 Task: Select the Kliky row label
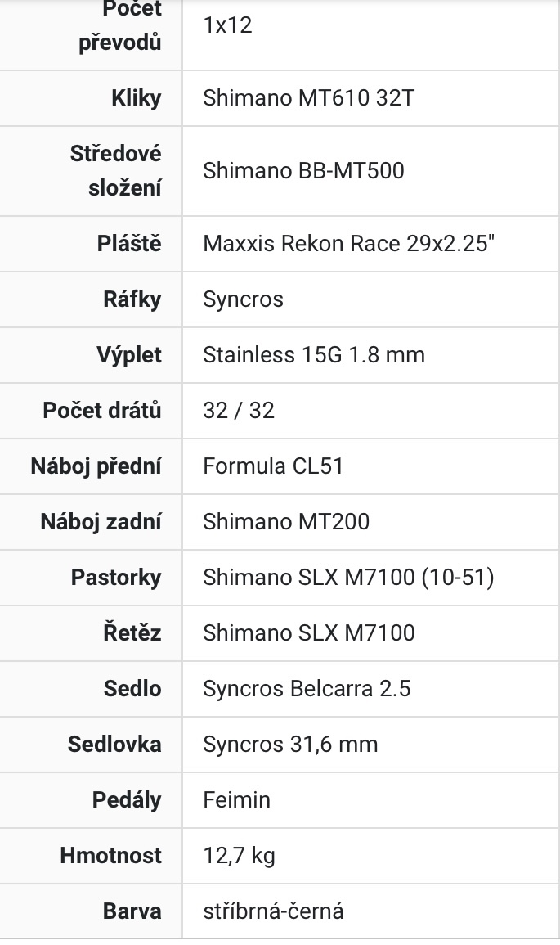(x=137, y=98)
